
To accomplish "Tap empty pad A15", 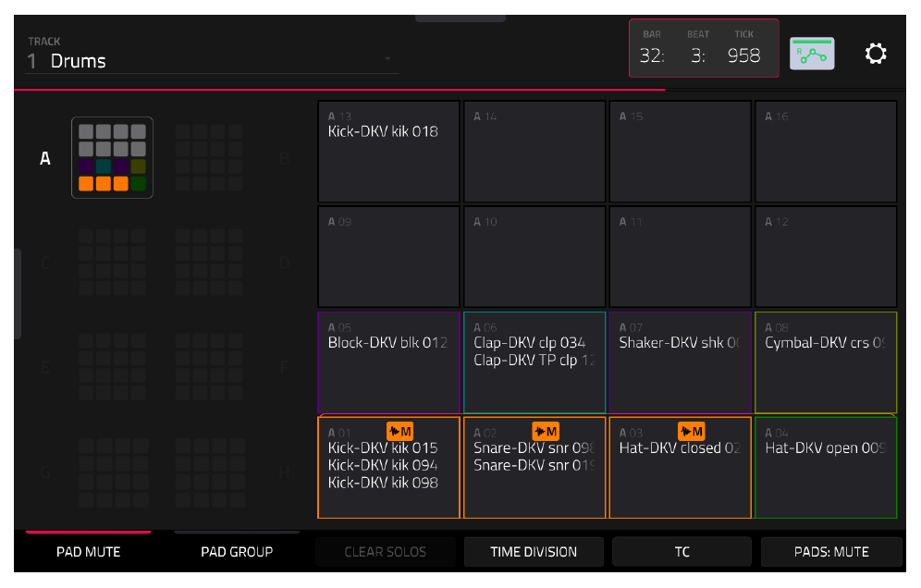I will click(681, 152).
